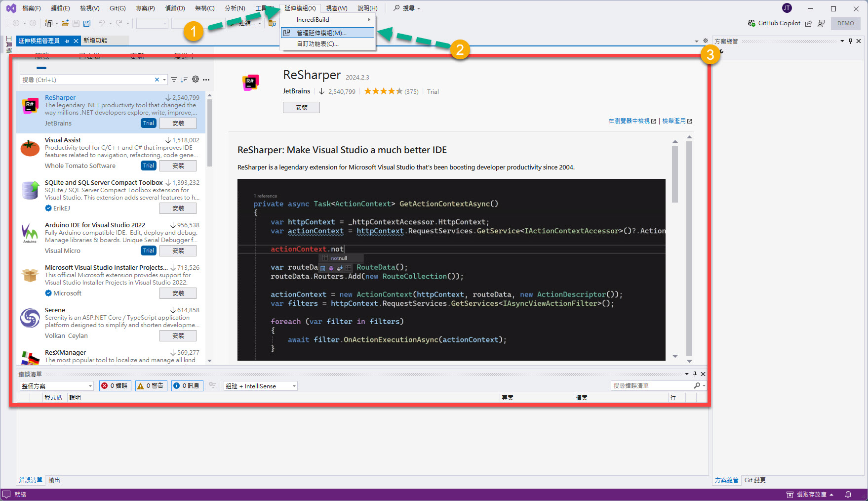Click the three-dot more options icon
Image resolution: width=868 pixels, height=501 pixels.
tap(206, 80)
